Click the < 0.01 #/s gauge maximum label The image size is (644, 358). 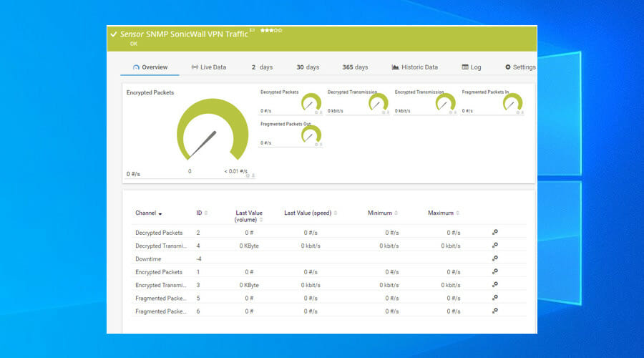(x=235, y=171)
